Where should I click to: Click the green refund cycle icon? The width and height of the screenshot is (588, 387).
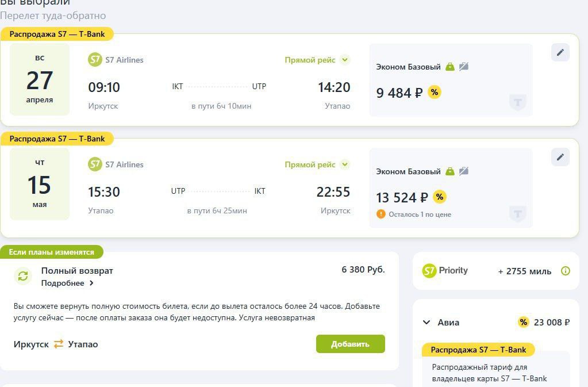(23, 276)
